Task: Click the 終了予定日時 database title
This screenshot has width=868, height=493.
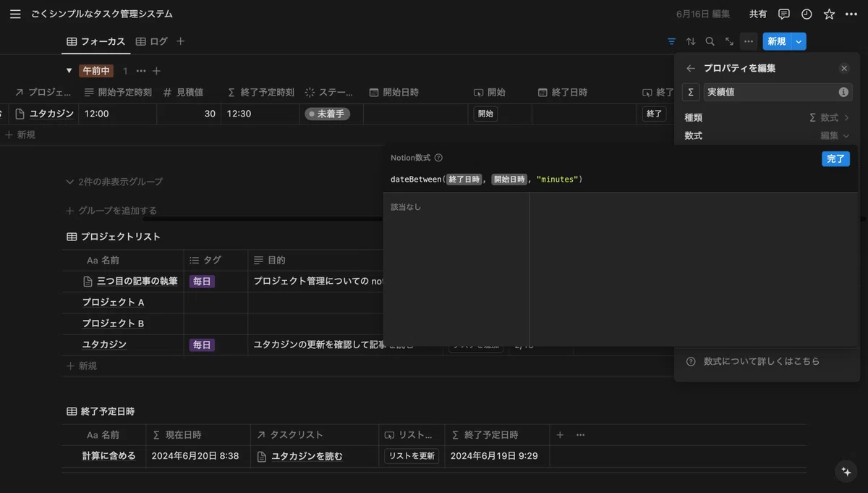Action: pyautogui.click(x=107, y=411)
